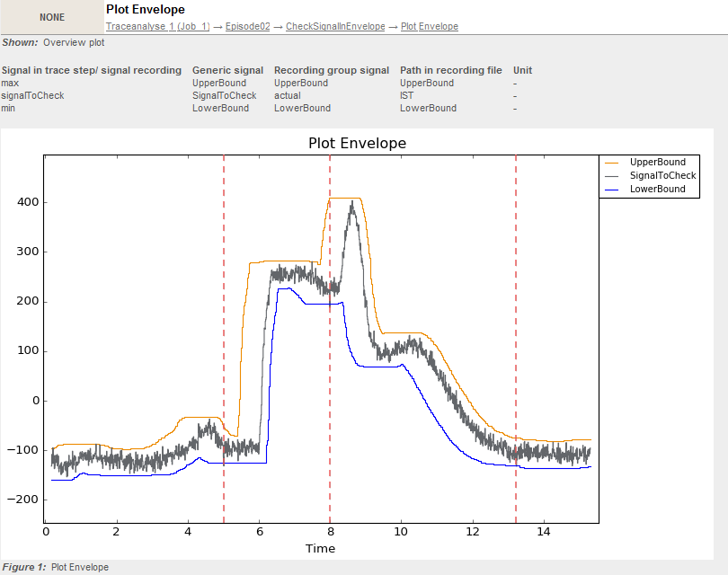Image resolution: width=728 pixels, height=575 pixels.
Task: Click the 'Unit' column header
Action: [522, 70]
